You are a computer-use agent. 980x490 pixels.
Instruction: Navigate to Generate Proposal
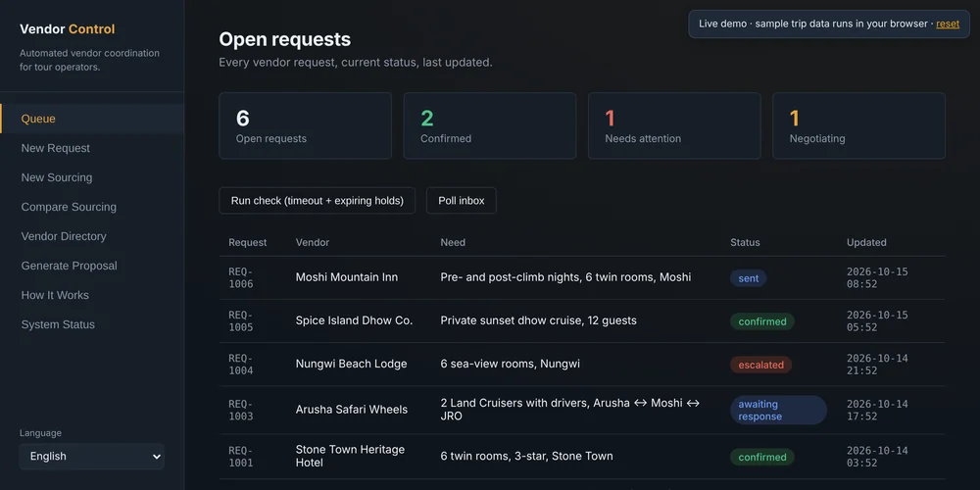point(92,266)
